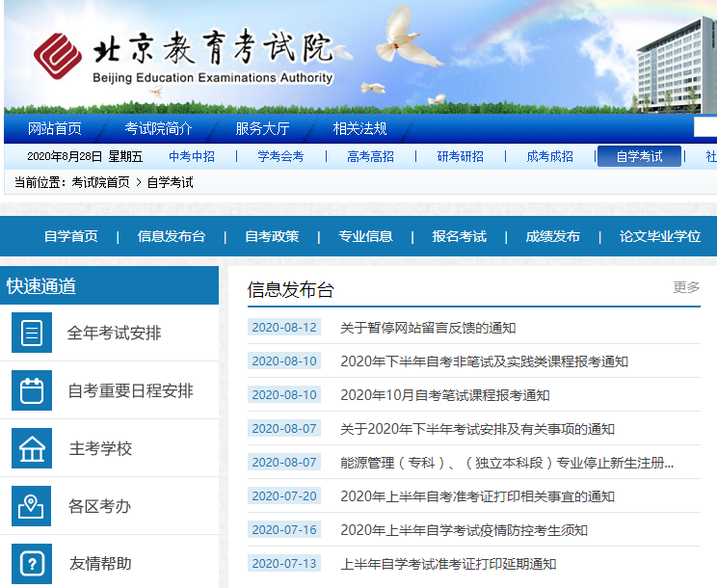Click the 2020-07-20 date label
Image resolution: width=717 pixels, height=588 pixels.
pyautogui.click(x=284, y=496)
